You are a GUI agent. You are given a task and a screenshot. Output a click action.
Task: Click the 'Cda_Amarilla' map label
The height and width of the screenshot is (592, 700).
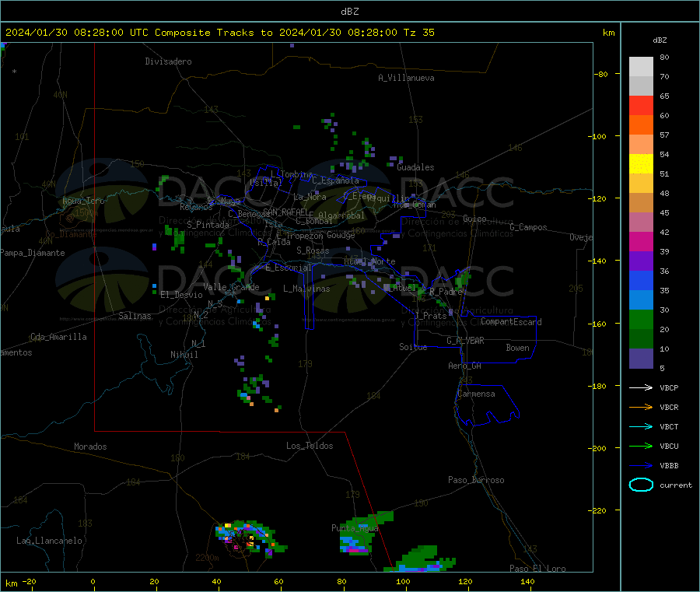(58, 337)
